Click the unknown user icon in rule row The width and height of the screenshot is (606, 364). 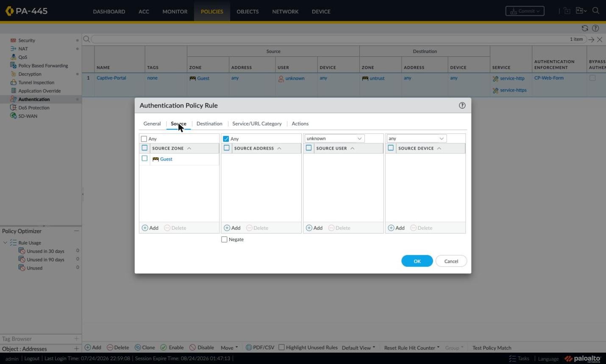click(x=281, y=78)
